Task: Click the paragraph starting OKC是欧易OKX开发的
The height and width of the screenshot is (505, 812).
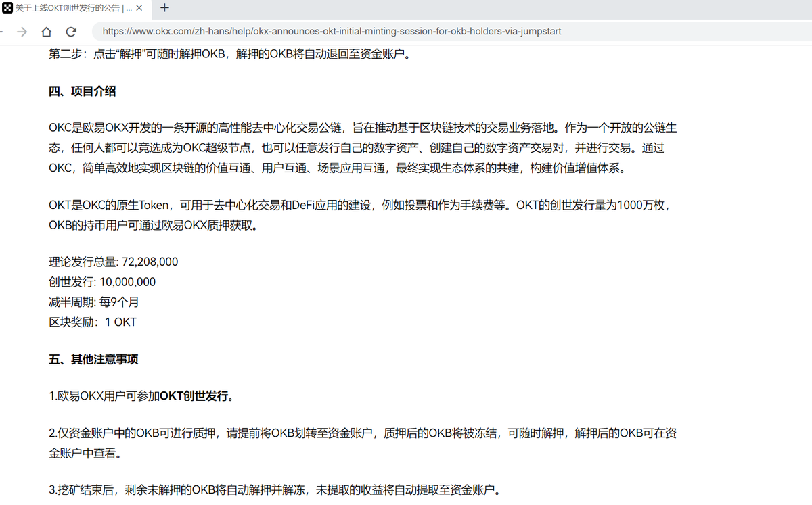Action: tap(363, 148)
